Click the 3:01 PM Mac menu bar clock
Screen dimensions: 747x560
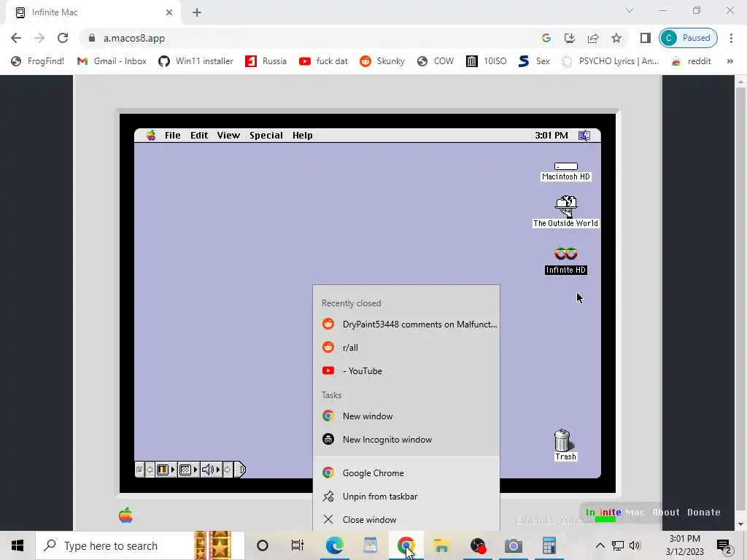coord(551,135)
